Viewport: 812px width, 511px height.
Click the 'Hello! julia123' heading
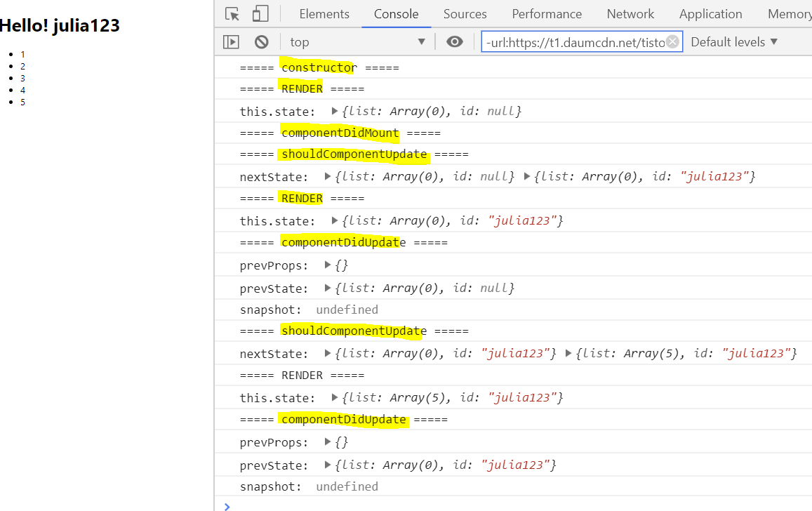click(60, 25)
